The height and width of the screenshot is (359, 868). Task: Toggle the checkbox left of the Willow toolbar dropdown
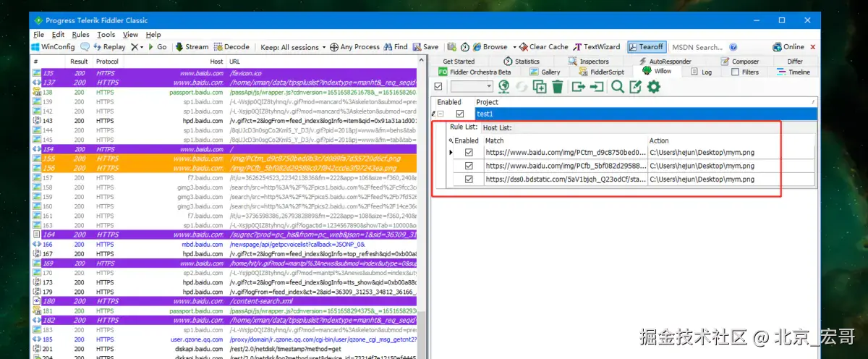point(438,87)
